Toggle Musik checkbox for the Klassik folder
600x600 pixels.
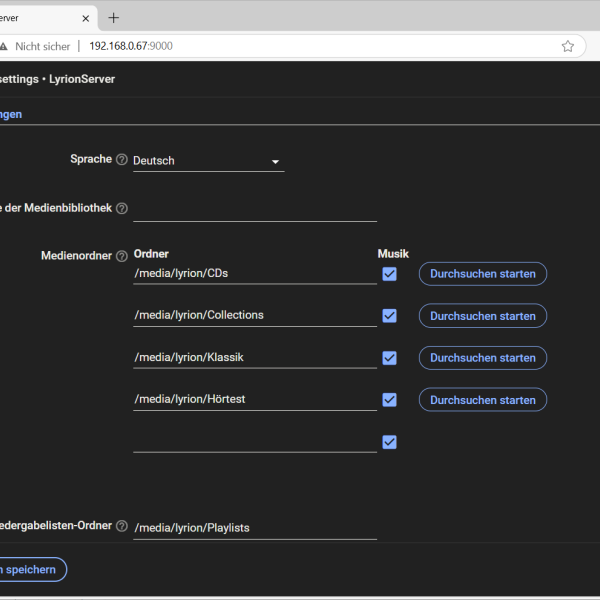coord(390,358)
